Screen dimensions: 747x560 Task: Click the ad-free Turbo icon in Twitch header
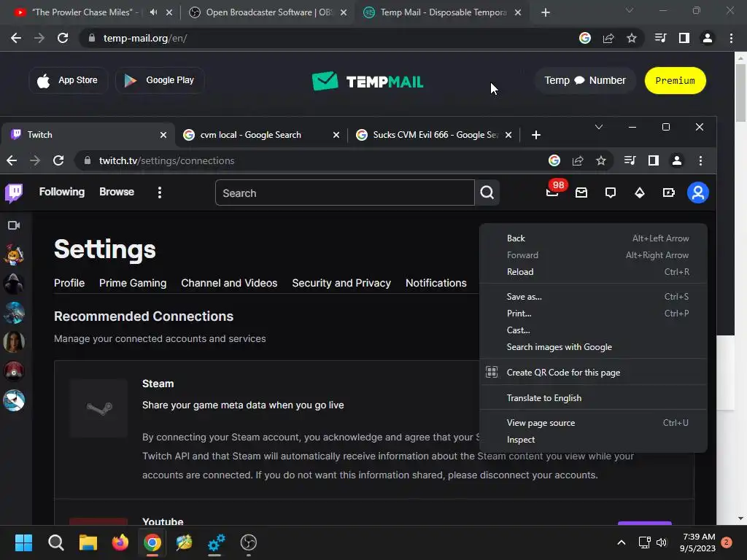click(668, 192)
